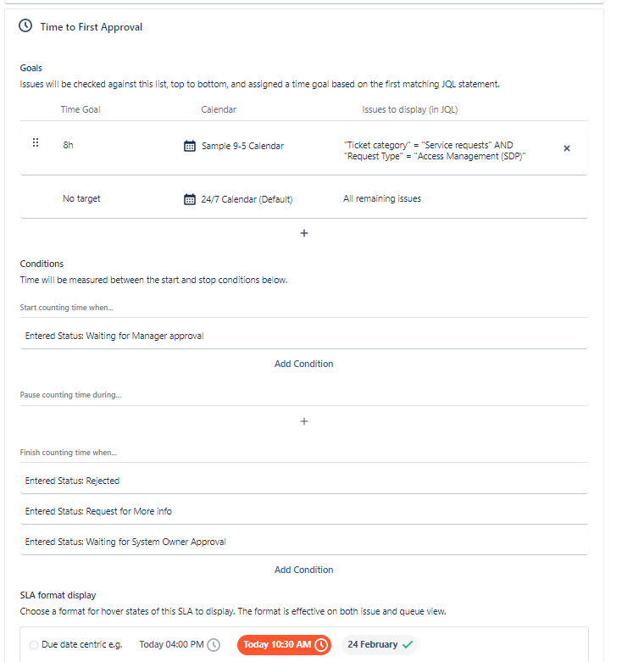Grab the drag handle on the 8h goal row
The image size is (644, 662).
[x=36, y=142]
